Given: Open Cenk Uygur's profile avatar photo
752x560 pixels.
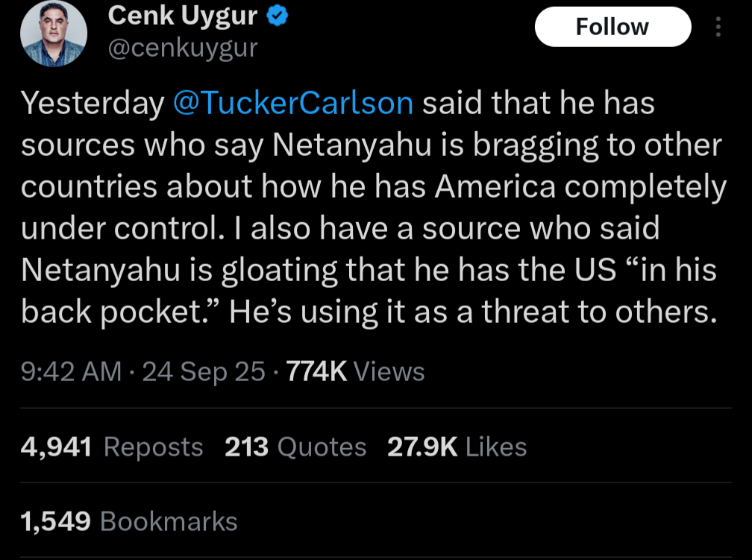Looking at the screenshot, I should click(54, 33).
